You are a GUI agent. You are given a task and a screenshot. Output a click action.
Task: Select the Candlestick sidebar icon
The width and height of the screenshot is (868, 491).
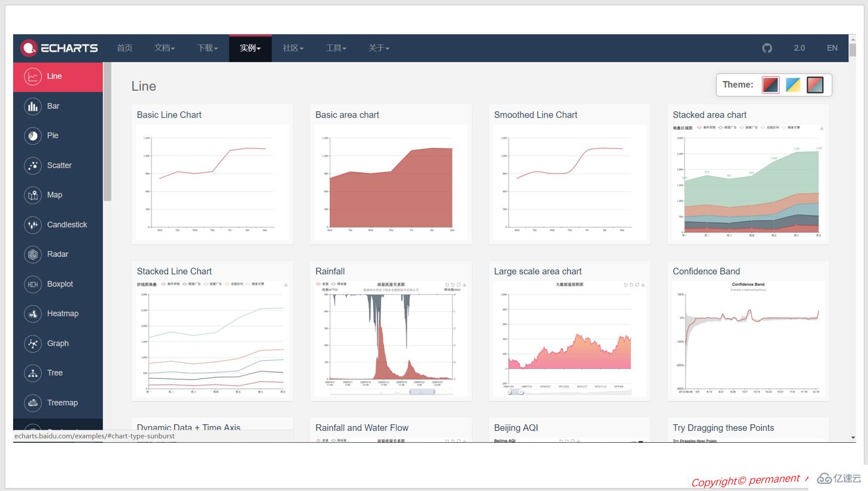[33, 225]
